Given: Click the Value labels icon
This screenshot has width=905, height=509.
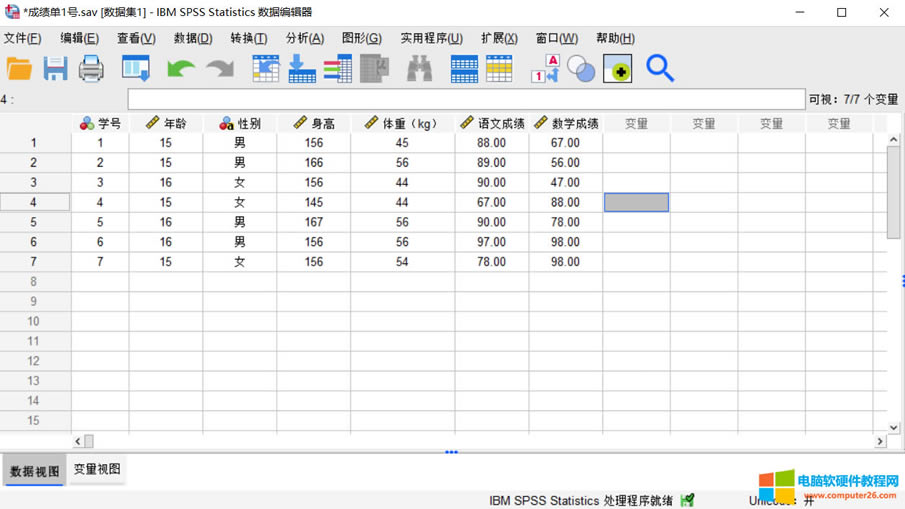Looking at the screenshot, I should point(545,69).
